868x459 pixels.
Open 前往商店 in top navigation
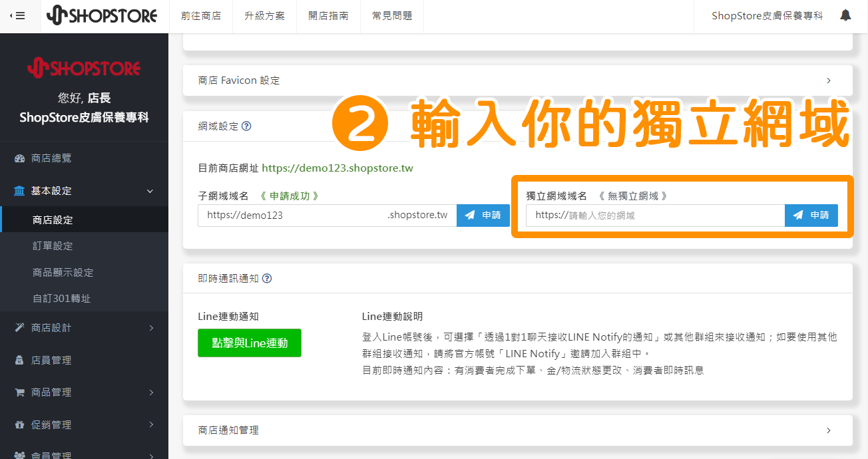(x=201, y=15)
